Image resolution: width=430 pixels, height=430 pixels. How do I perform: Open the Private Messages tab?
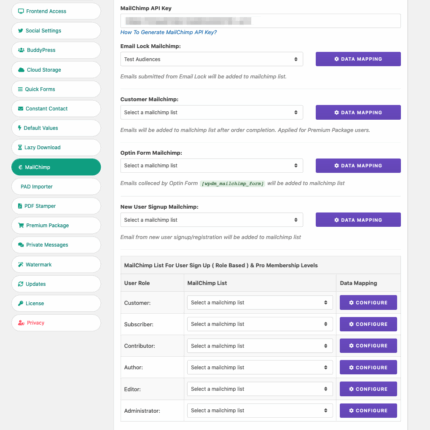[x=56, y=245]
